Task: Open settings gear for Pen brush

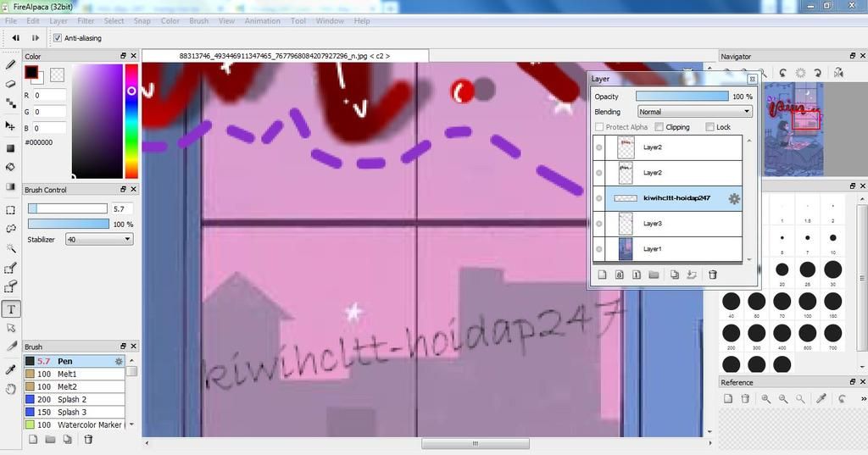Action: pyautogui.click(x=119, y=361)
